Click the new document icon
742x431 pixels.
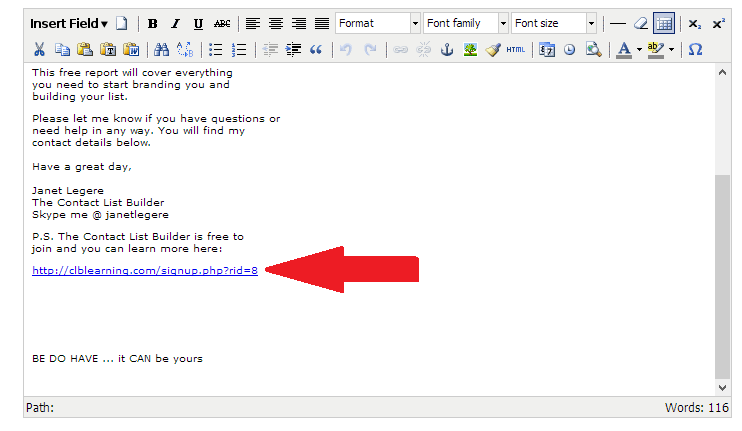pos(122,23)
